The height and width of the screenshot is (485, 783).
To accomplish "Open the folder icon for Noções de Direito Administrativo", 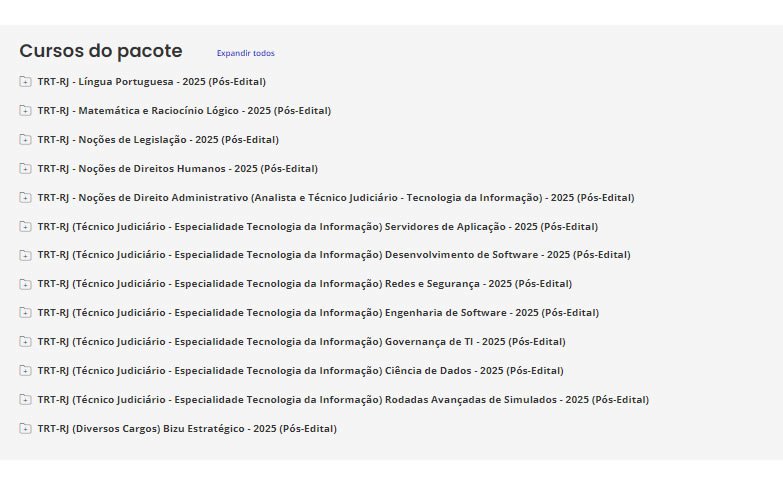I will [x=25, y=198].
